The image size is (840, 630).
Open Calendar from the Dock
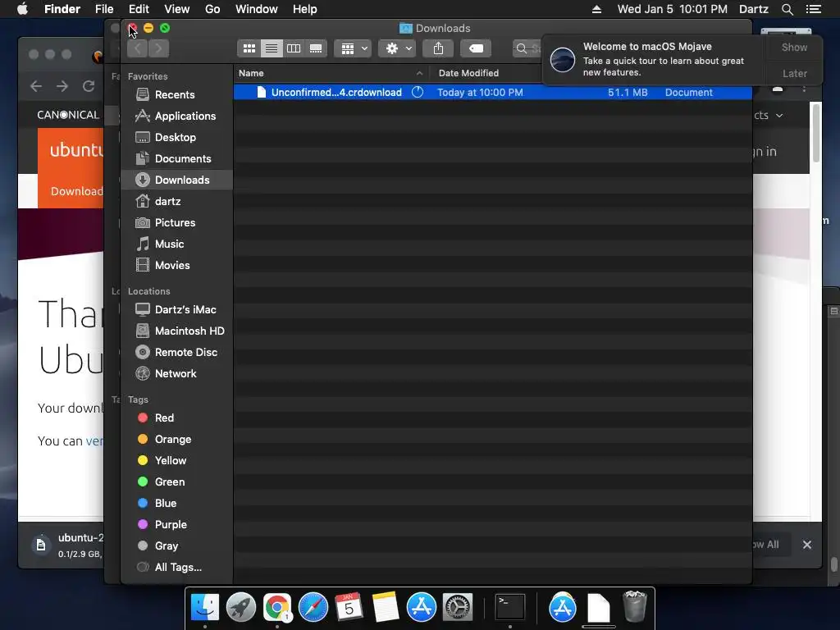349,607
